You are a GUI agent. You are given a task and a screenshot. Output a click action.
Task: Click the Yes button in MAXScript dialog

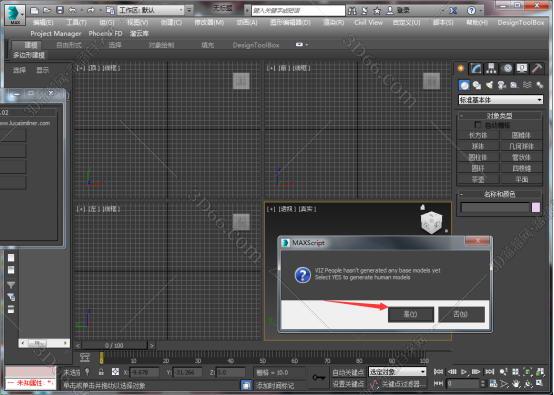[x=411, y=314]
